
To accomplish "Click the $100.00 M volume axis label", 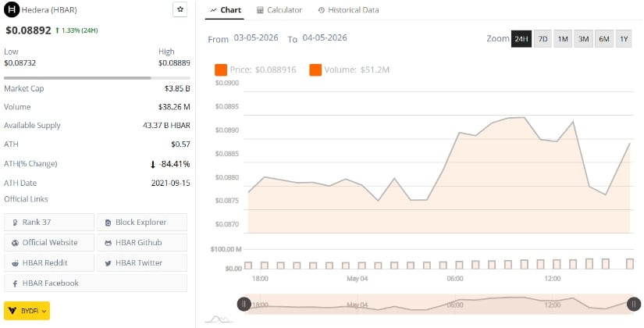I will click(x=226, y=249).
